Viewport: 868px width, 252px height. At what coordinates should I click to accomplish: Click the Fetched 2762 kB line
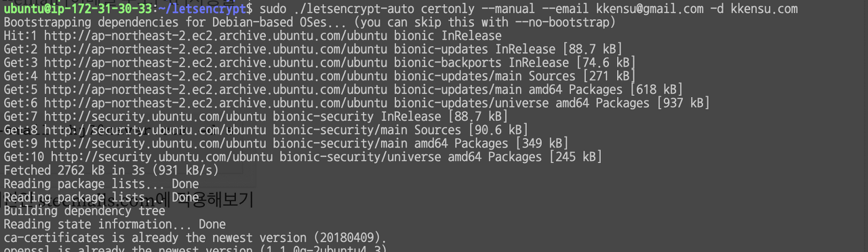pyautogui.click(x=111, y=170)
